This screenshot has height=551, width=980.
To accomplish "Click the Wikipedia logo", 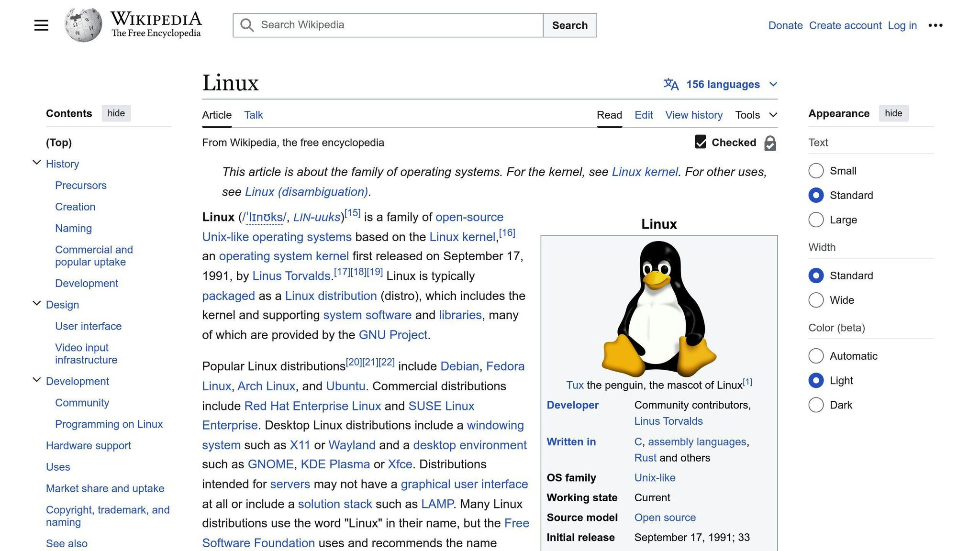I will click(x=82, y=24).
